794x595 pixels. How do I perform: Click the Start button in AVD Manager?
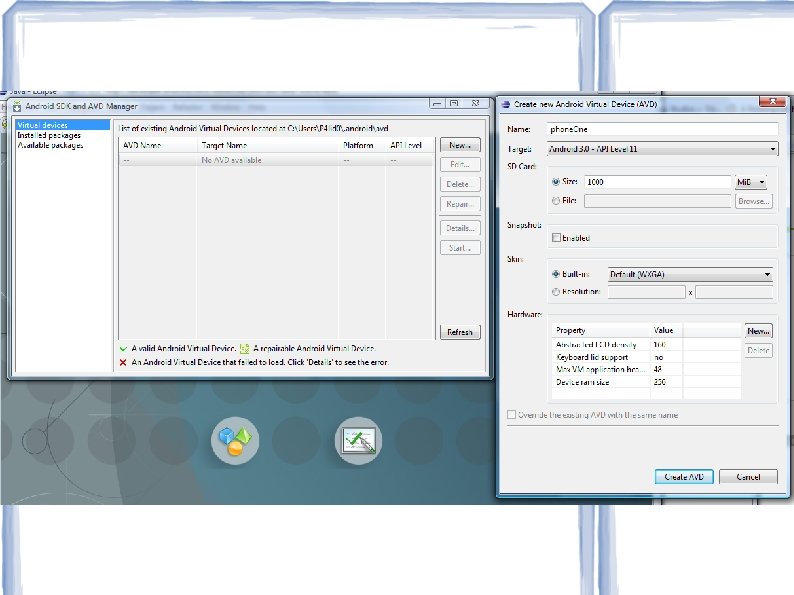[x=460, y=248]
